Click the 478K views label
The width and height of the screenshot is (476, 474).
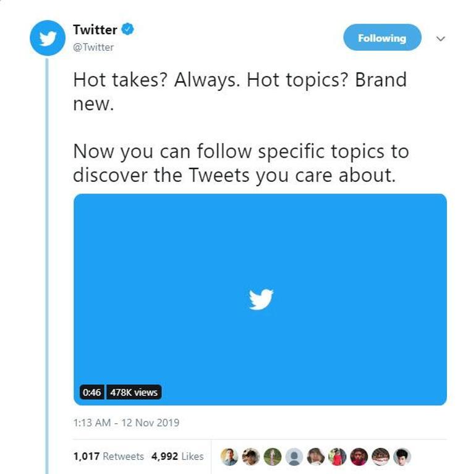(x=134, y=392)
